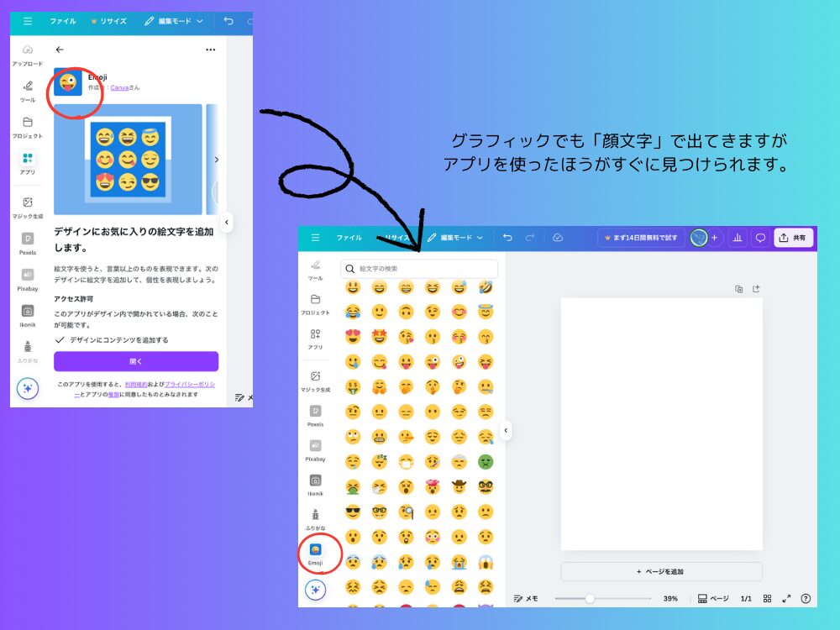The height and width of the screenshot is (630, 840).
Task: Click the Emoji app logo in the left detail panel
Action: [68, 82]
